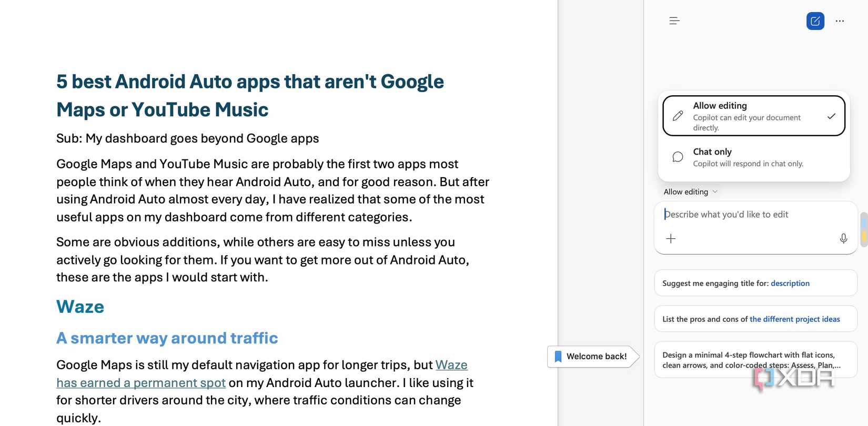Select the Allow editing mode option
Viewport: 868px width, 426px height.
coord(754,116)
